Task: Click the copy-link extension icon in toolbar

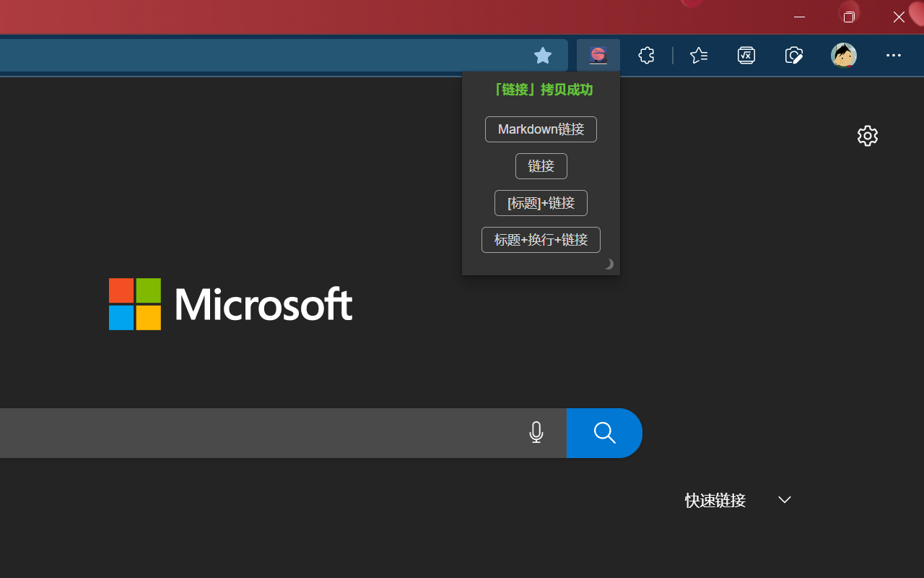Action: pyautogui.click(x=598, y=55)
